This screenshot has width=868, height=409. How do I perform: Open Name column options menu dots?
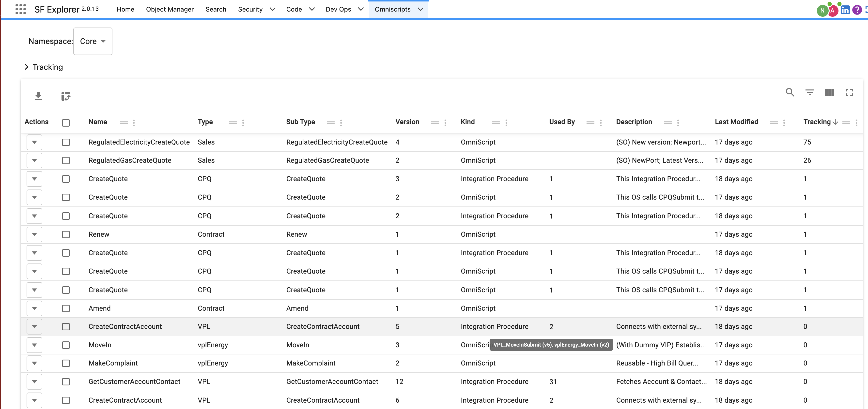click(x=134, y=123)
